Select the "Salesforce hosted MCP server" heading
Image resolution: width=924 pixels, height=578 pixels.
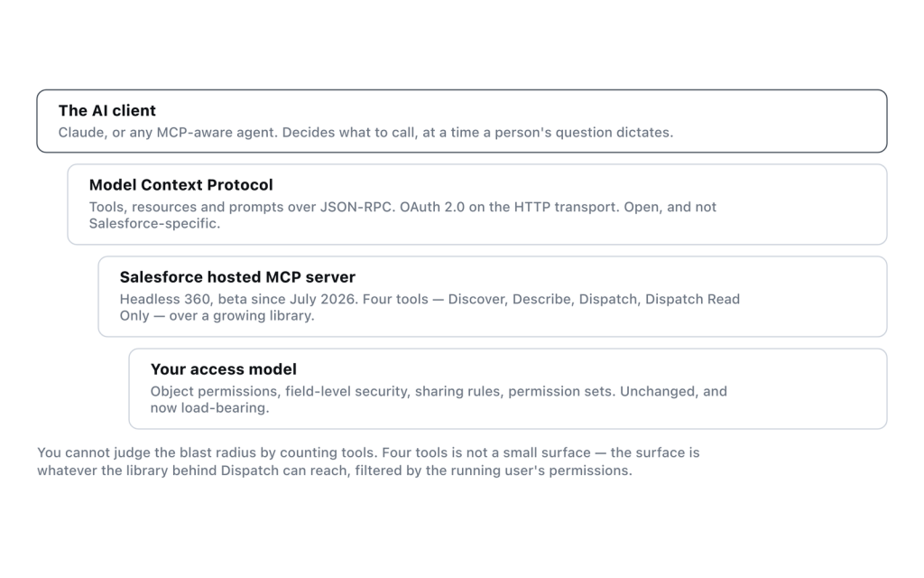[237, 277]
